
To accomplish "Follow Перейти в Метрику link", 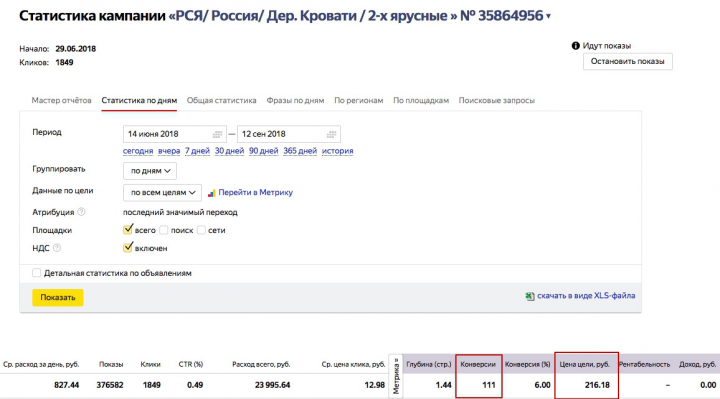I will point(255,192).
